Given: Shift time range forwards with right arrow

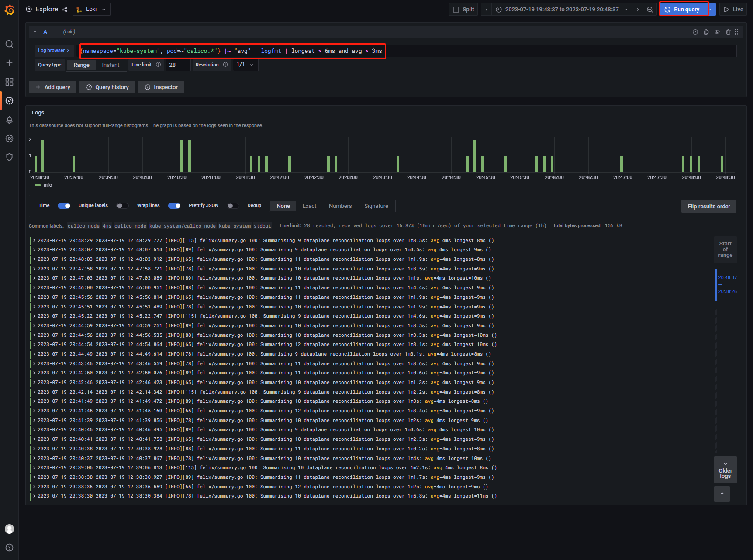Looking at the screenshot, I should click(x=638, y=10).
